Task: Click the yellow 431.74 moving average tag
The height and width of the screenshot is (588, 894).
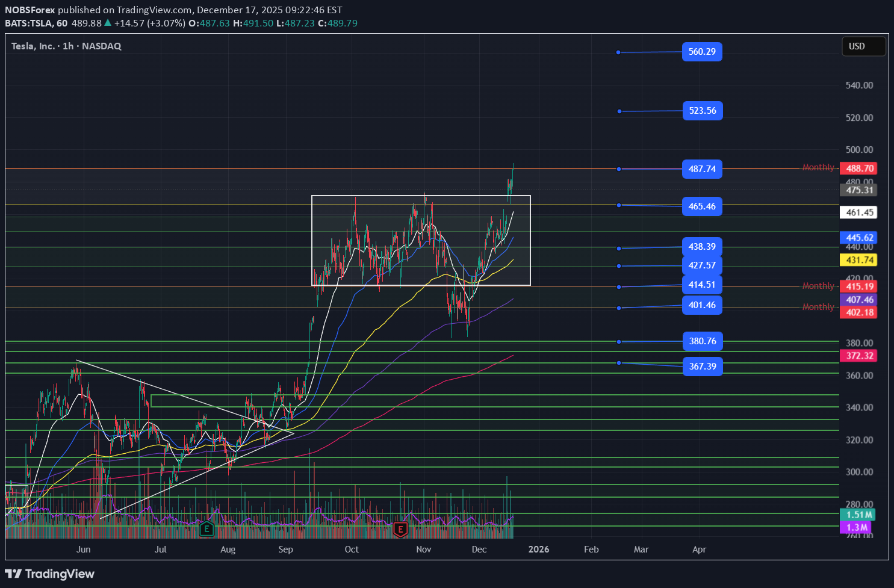Action: click(859, 260)
